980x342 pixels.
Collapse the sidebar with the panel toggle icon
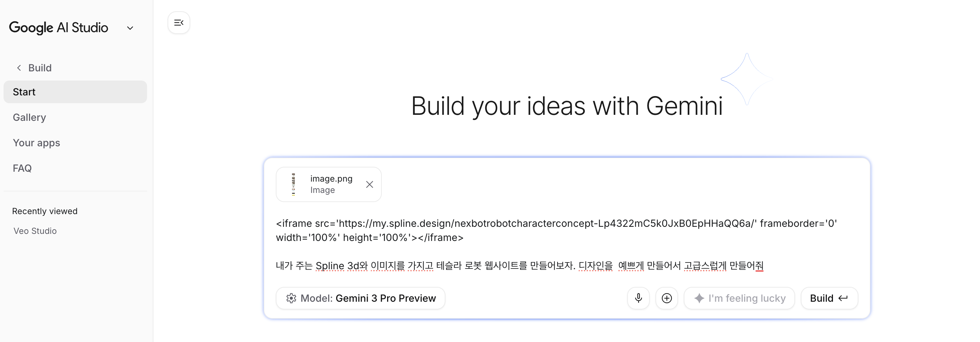[179, 23]
